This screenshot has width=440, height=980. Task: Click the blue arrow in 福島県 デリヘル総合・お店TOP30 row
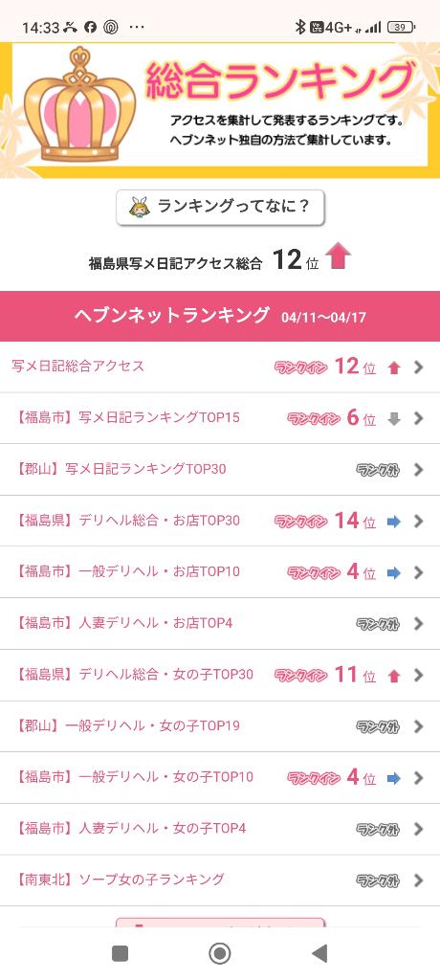[x=394, y=522]
